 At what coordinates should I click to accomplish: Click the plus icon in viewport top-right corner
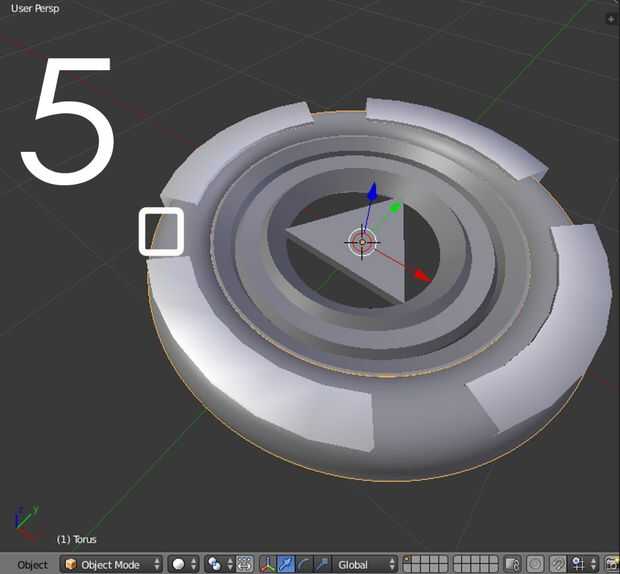click(611, 19)
